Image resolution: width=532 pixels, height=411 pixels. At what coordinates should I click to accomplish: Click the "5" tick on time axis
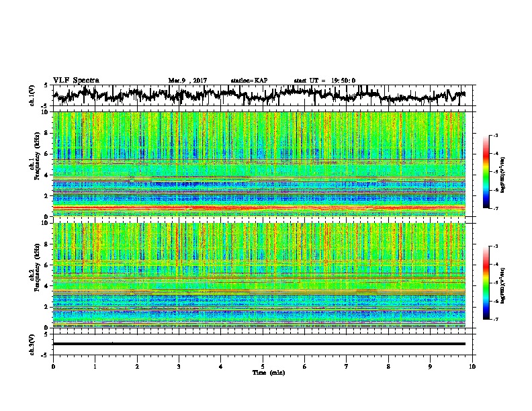point(263,367)
